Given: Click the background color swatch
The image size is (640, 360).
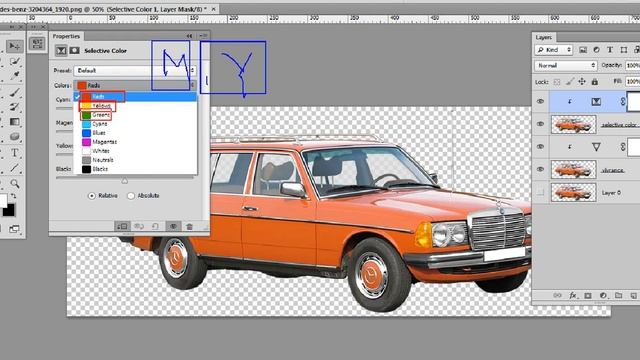Looking at the screenshot, I should point(9,210).
